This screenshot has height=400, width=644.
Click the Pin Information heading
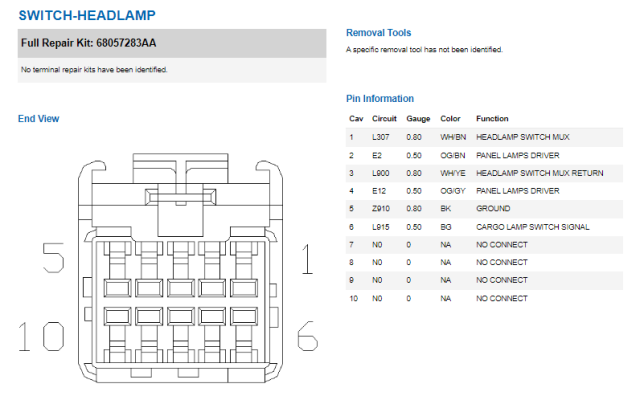coord(380,99)
